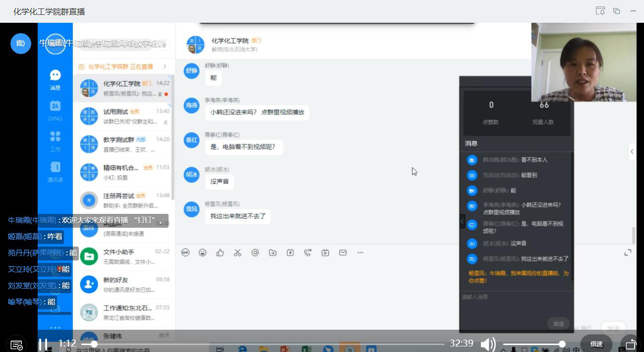This screenshot has width=644, height=352.
Task: Open the 工作 workbench sidebar icon
Action: (x=55, y=141)
